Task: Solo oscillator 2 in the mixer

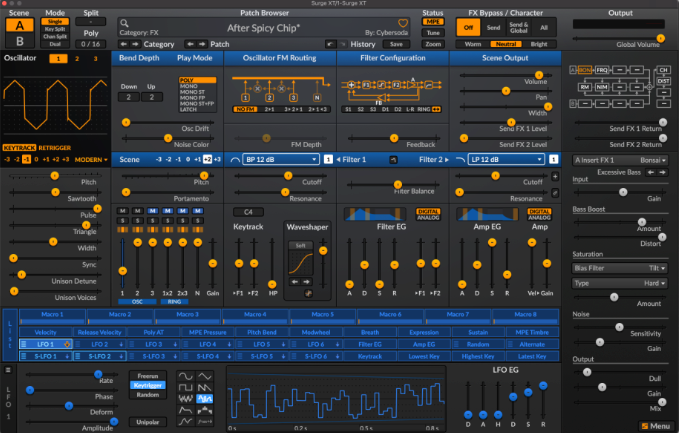Action: click(x=138, y=220)
